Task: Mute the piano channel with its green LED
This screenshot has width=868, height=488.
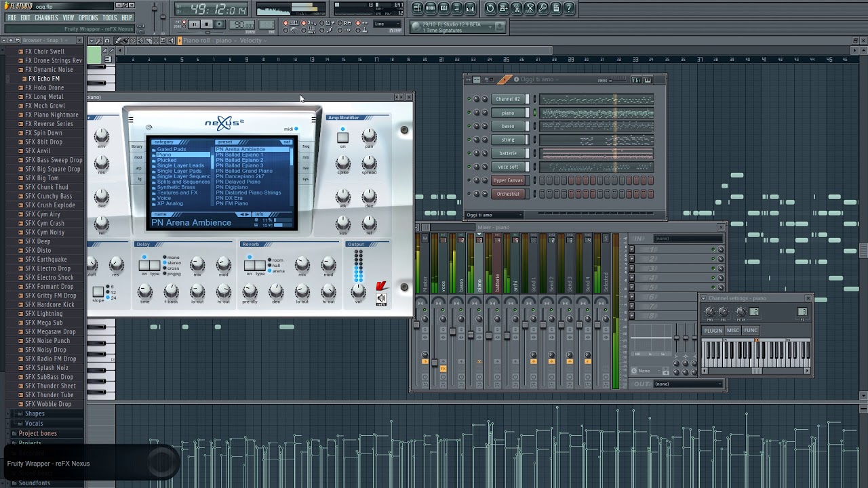Action: [469, 113]
